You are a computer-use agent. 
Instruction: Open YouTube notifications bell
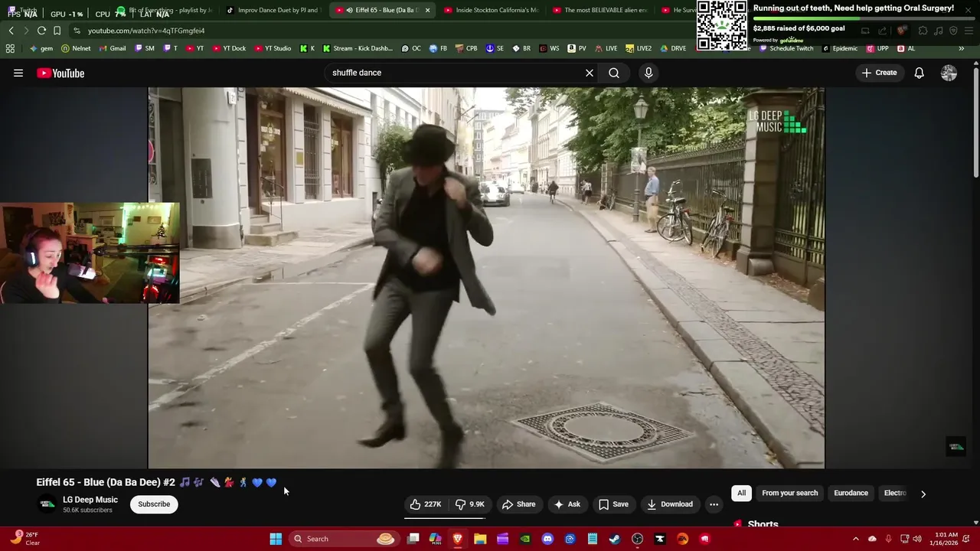[x=919, y=73]
